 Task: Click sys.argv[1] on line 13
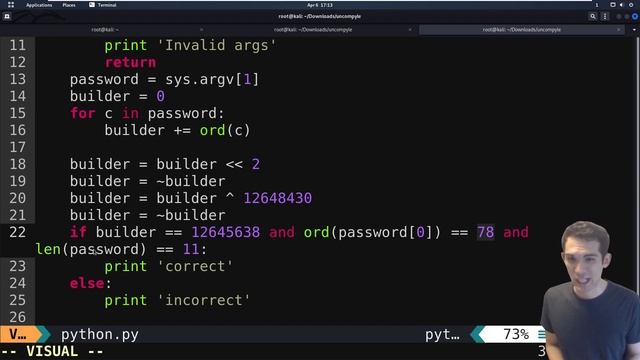(x=212, y=79)
